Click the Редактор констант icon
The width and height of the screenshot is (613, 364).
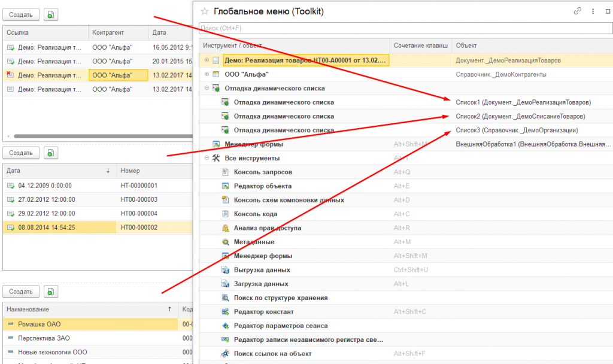pos(226,312)
